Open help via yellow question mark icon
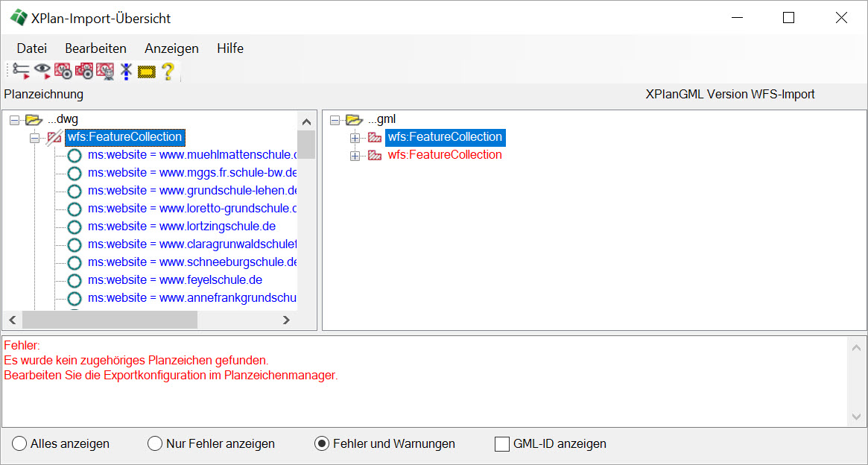This screenshot has height=465, width=868. click(x=168, y=71)
